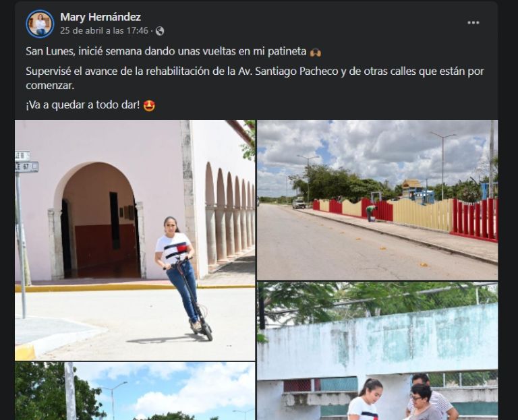Click the woman with ponytail in bottom-right photo

click(x=365, y=400)
